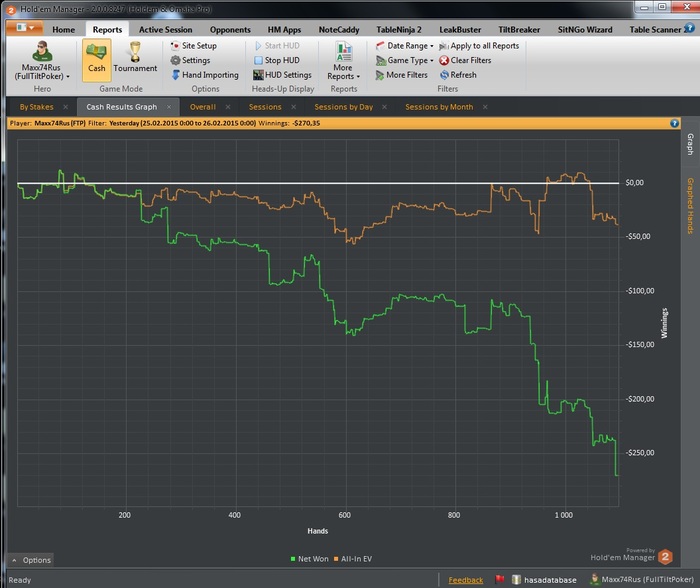Apply filters to all reports
Viewport: 700px width, 588px height.
click(x=479, y=46)
